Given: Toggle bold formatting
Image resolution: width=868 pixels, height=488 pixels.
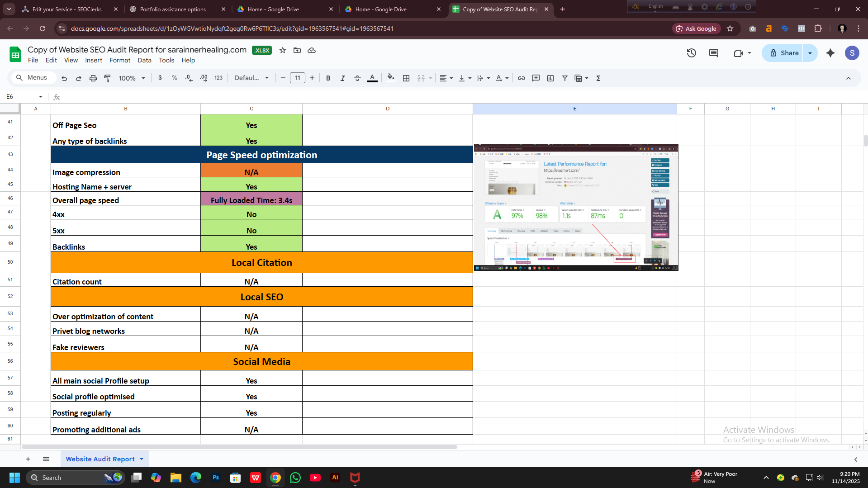Looking at the screenshot, I should (328, 78).
